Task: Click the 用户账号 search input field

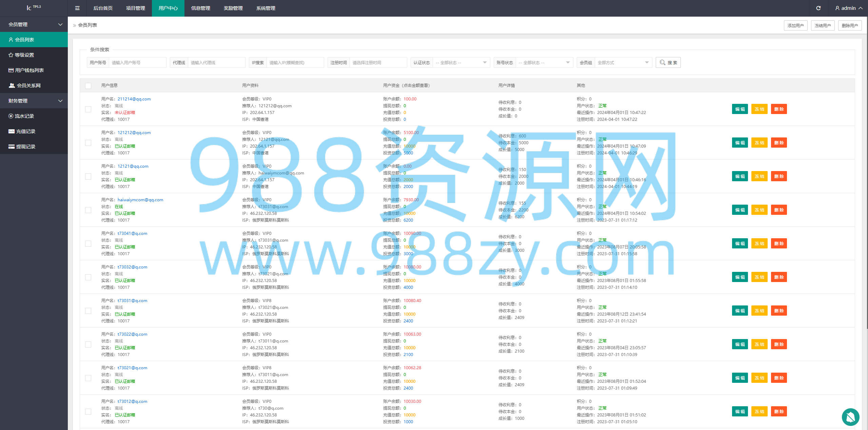Action: pos(137,62)
